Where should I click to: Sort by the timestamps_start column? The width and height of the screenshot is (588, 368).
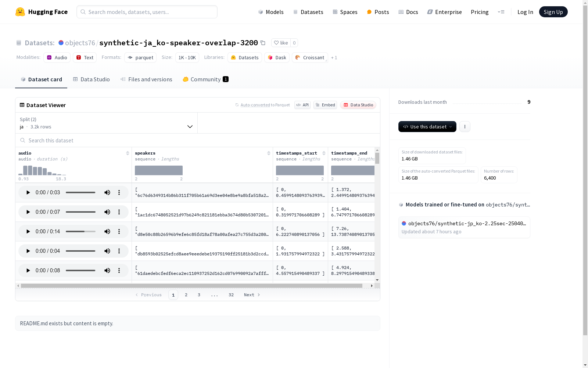(x=324, y=153)
